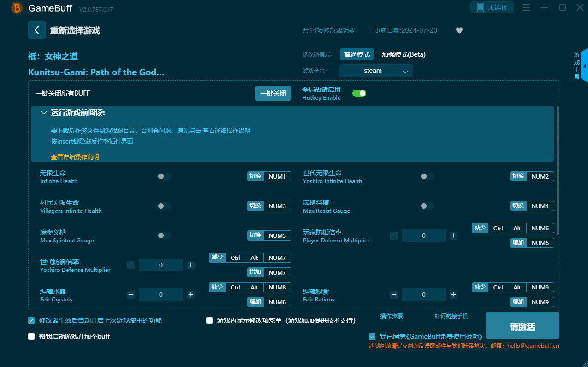588x367 pixels.
Task: Click the heart favorite icon
Action: pos(459,30)
